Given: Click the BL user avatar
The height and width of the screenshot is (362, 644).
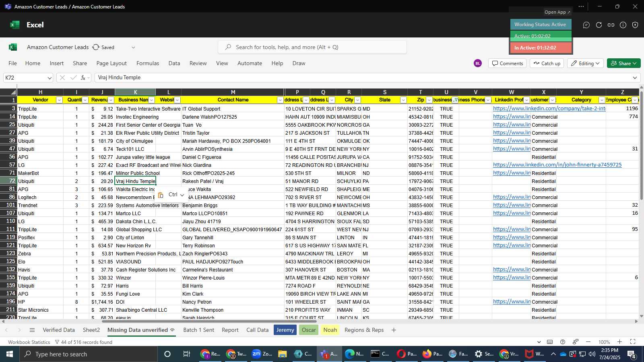Looking at the screenshot, I should tap(478, 63).
